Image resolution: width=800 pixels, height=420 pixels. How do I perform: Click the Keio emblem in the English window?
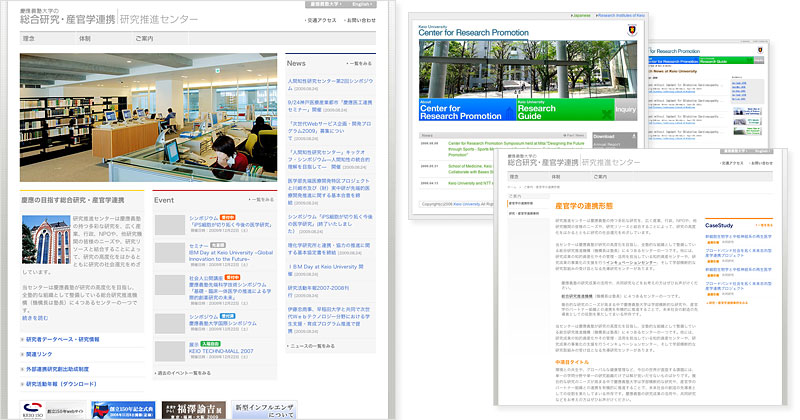coord(632,31)
